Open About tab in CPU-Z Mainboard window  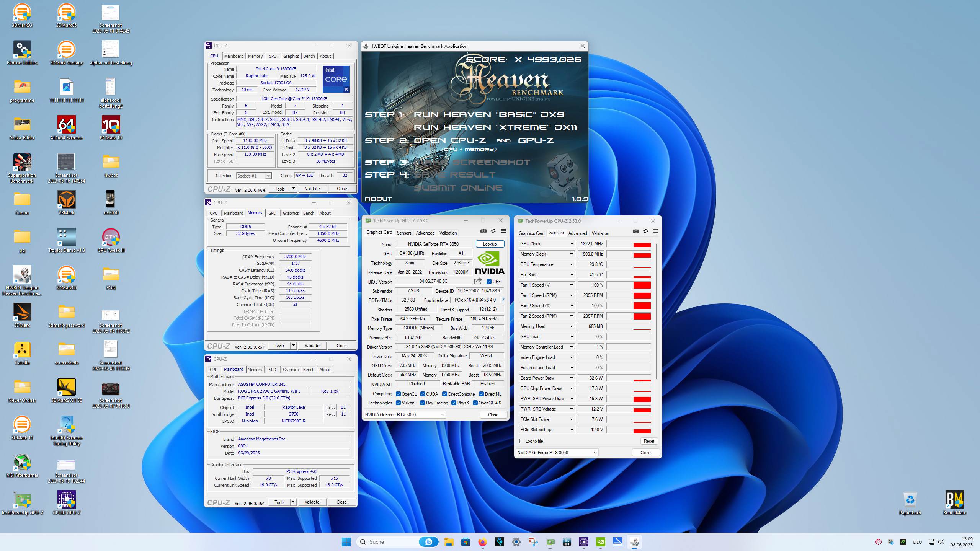[x=325, y=370]
